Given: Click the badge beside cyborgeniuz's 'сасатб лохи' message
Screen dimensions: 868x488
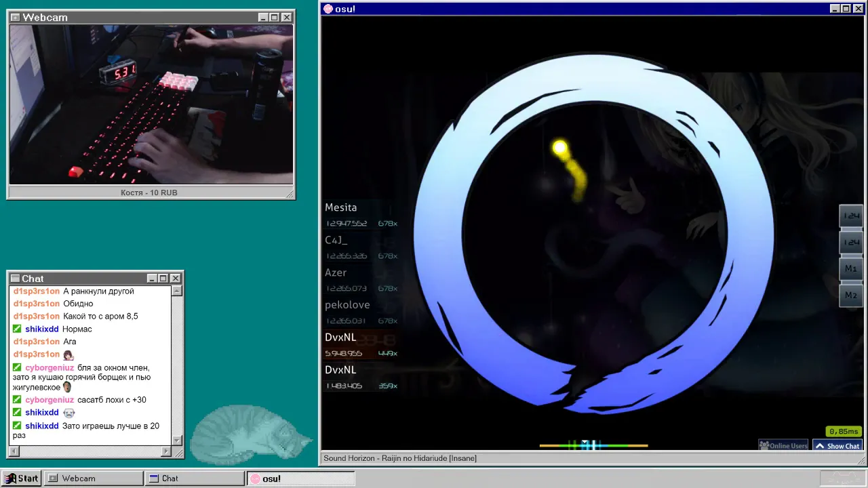Looking at the screenshot, I should [x=18, y=400].
